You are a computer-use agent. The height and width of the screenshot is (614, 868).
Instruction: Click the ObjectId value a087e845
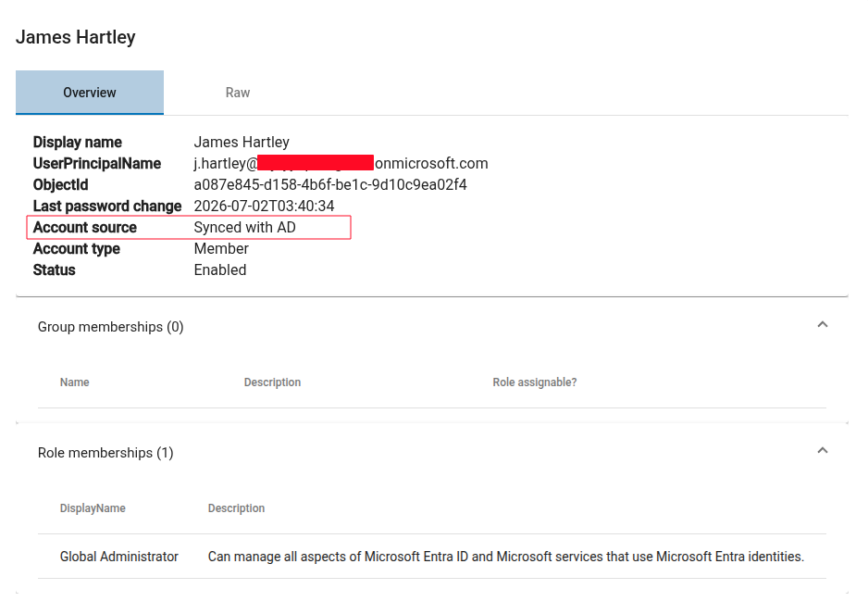coord(330,184)
